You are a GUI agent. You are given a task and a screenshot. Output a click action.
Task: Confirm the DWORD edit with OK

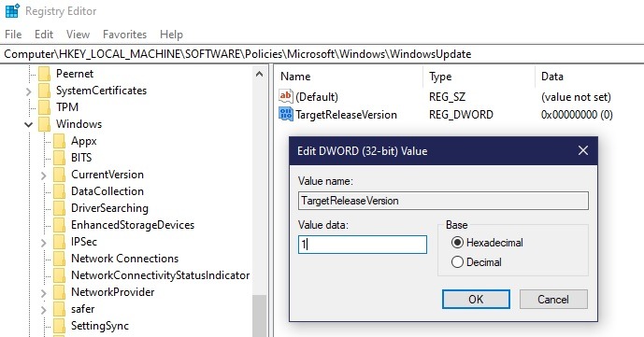click(476, 300)
